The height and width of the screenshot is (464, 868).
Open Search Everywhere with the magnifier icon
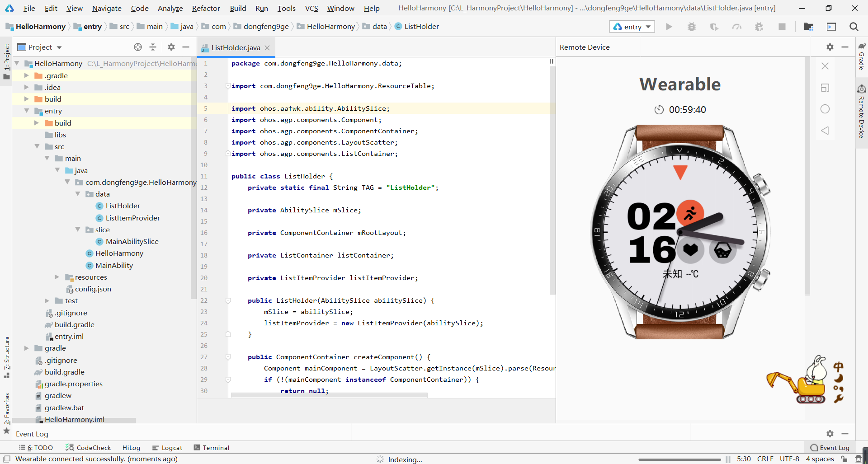854,27
